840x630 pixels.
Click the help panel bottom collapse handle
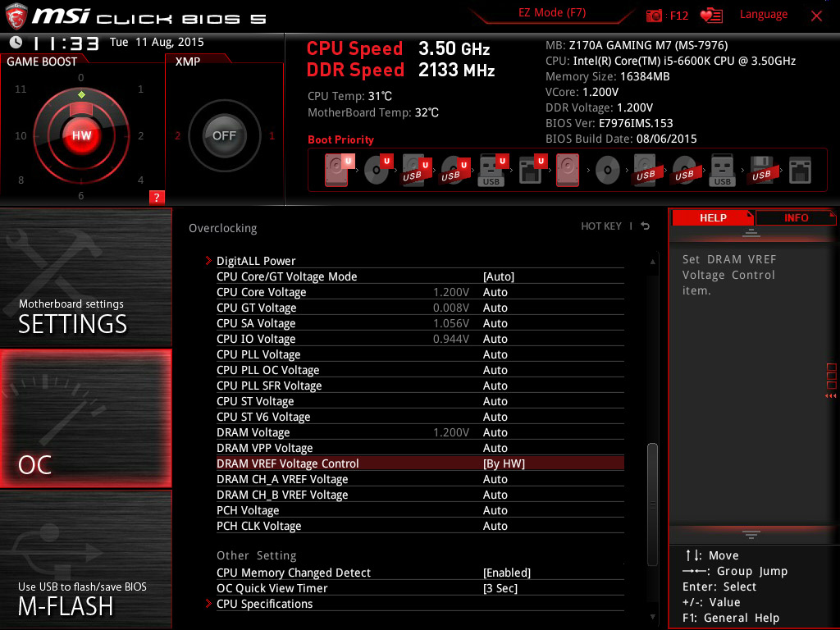751,535
